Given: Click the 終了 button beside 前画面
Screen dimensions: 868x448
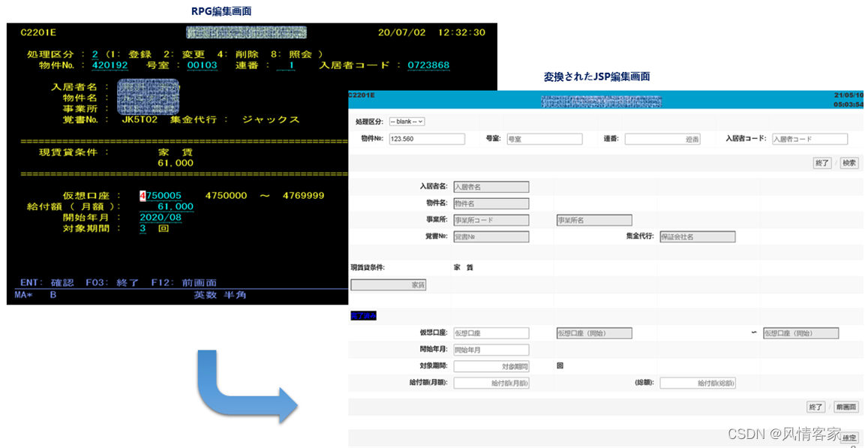Looking at the screenshot, I should click(816, 407).
